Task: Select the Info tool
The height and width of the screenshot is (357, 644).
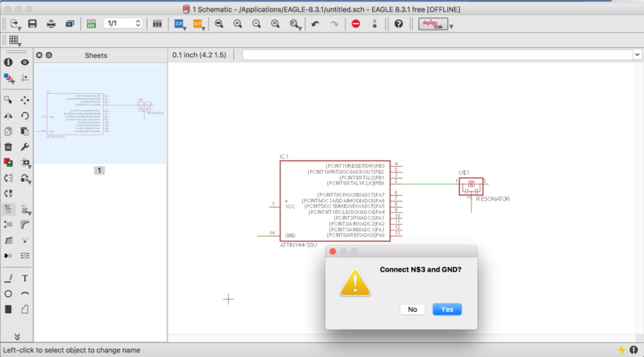Action: 8,63
